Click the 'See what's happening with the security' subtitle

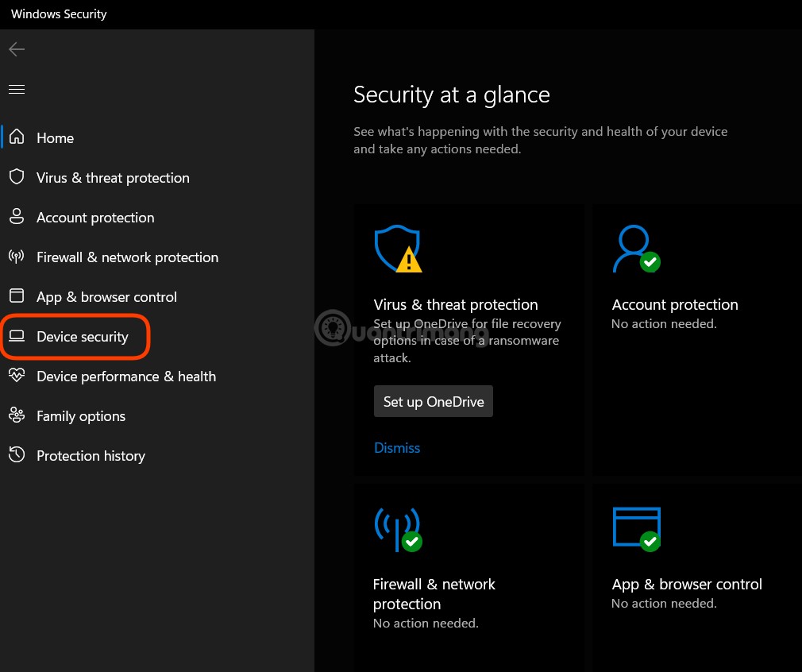click(540, 141)
